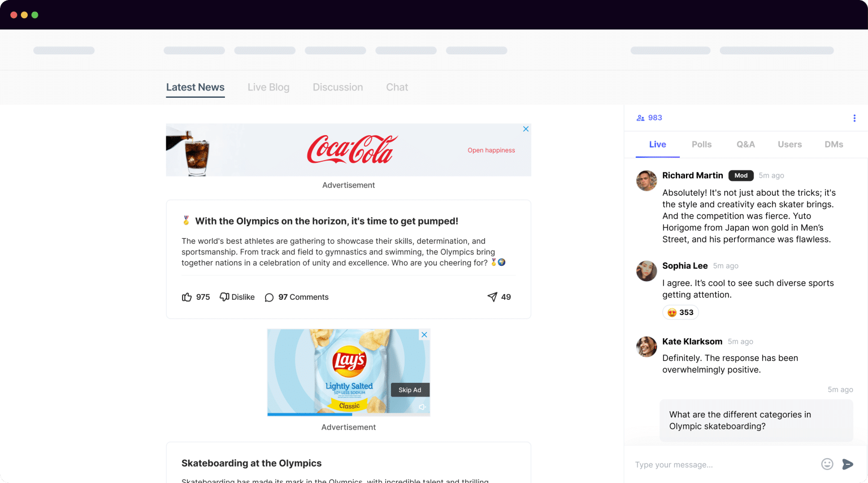Open the emoji picker in the chat input
The image size is (868, 483).
click(x=827, y=464)
